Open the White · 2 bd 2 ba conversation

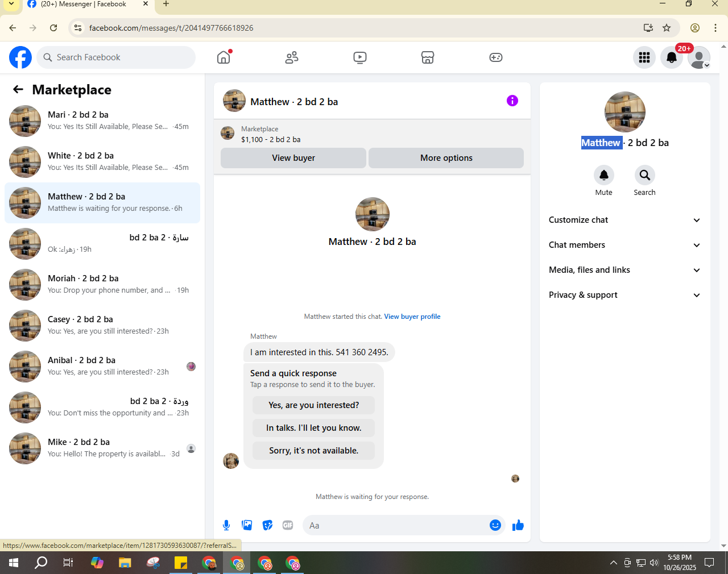[x=102, y=162]
